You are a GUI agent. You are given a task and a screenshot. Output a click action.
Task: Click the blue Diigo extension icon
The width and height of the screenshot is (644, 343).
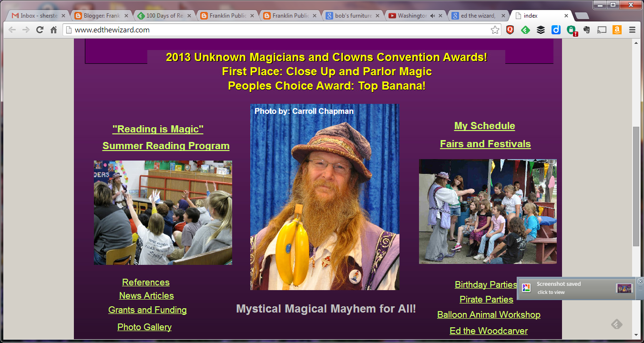pos(556,30)
